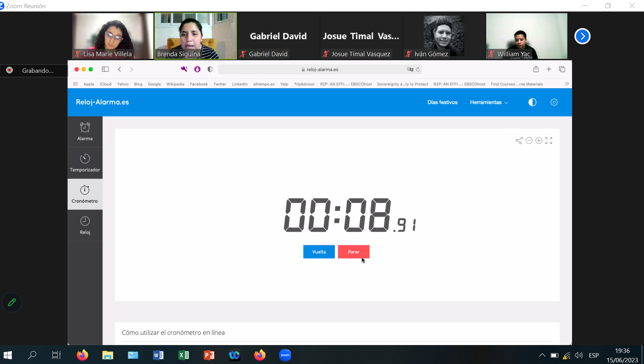Enter fullscreen mode for the stopwatch
The width and height of the screenshot is (644, 364).
click(549, 141)
